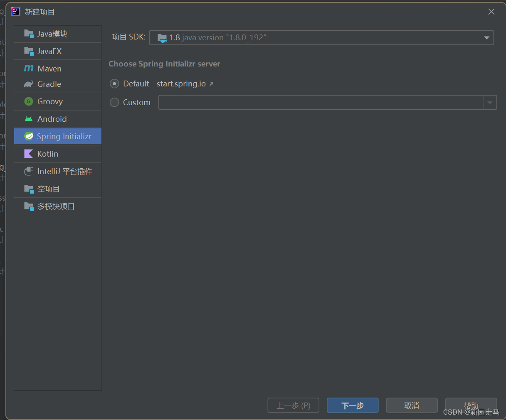
Task: Click the 取消 button
Action: [412, 405]
